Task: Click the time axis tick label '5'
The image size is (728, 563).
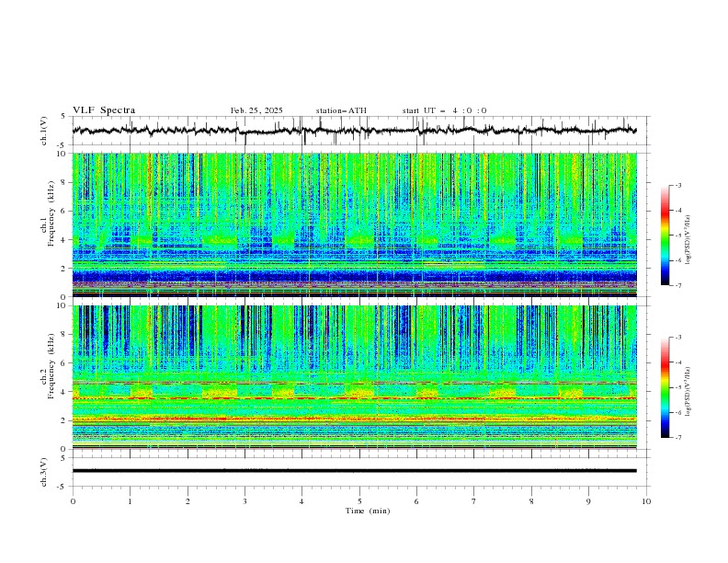Action: 359,501
